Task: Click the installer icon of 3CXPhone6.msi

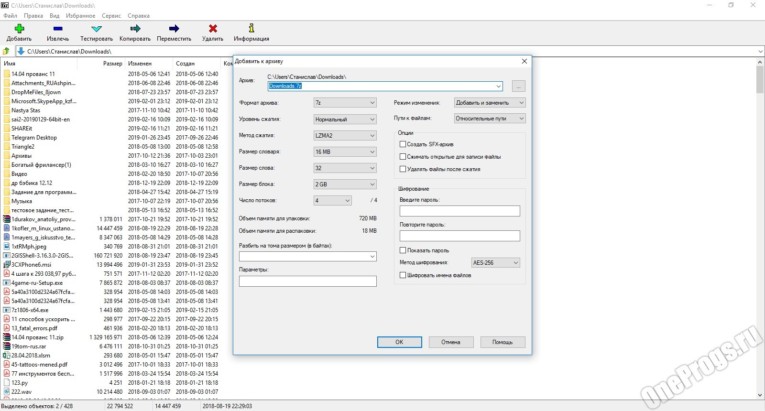Action: [x=7, y=265]
